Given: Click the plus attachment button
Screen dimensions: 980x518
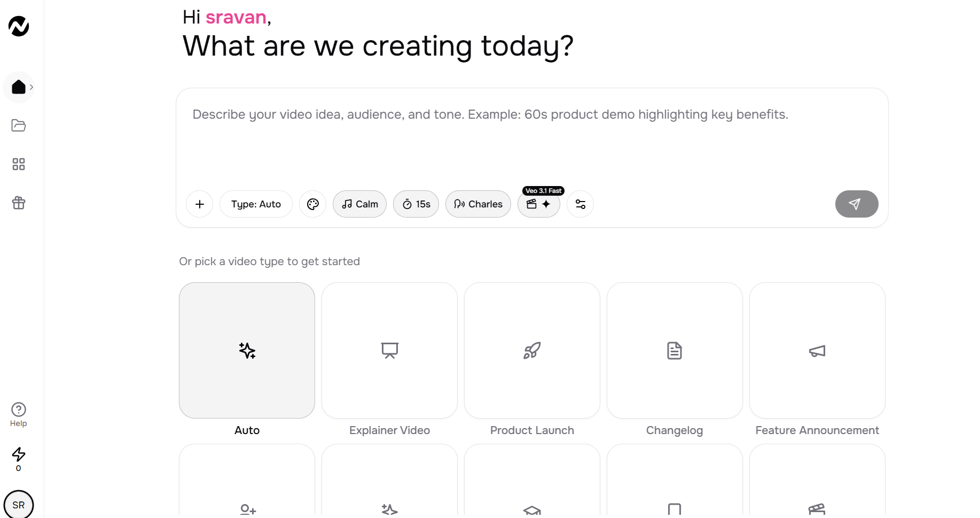Looking at the screenshot, I should click(x=200, y=204).
